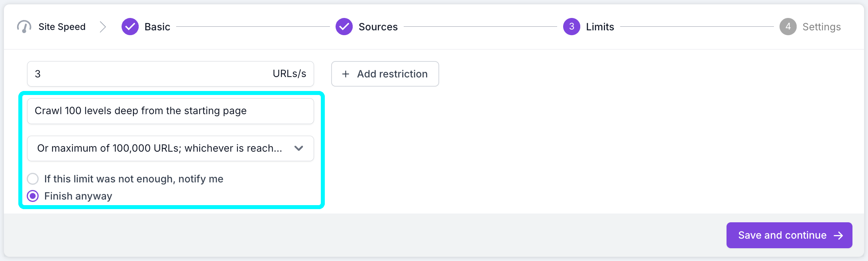The image size is (868, 261).
Task: Click the chevron after Site Speed breadcrumb
Action: (x=104, y=26)
